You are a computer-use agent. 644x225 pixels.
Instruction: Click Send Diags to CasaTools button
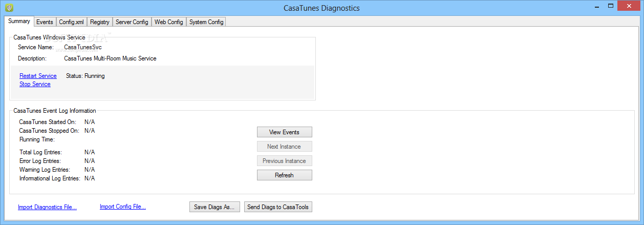coord(278,207)
